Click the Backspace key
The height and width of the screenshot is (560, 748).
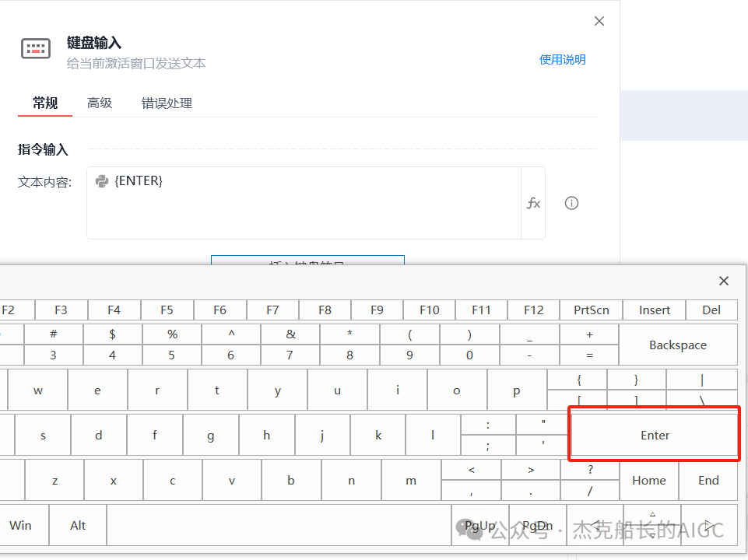(x=678, y=345)
